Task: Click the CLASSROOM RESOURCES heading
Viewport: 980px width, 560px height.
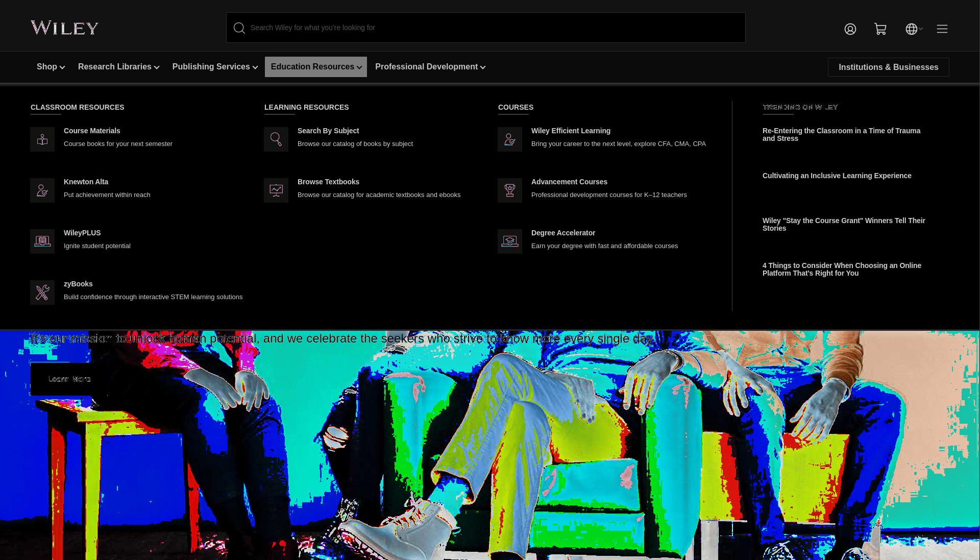Action: tap(77, 107)
